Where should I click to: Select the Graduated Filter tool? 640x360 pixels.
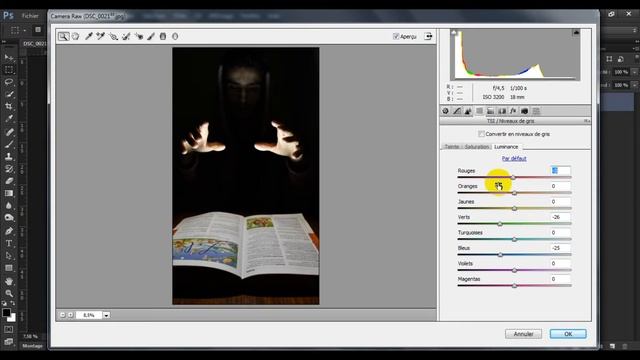(x=163, y=36)
